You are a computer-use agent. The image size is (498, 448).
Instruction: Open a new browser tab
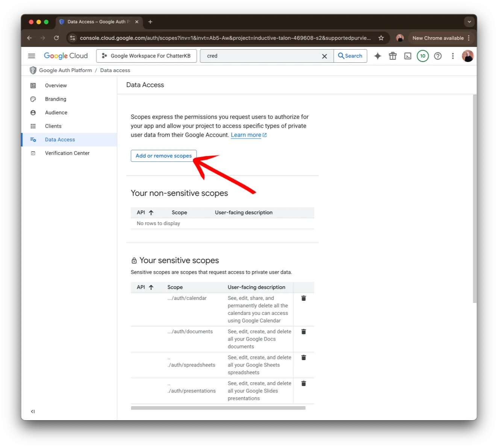point(150,22)
